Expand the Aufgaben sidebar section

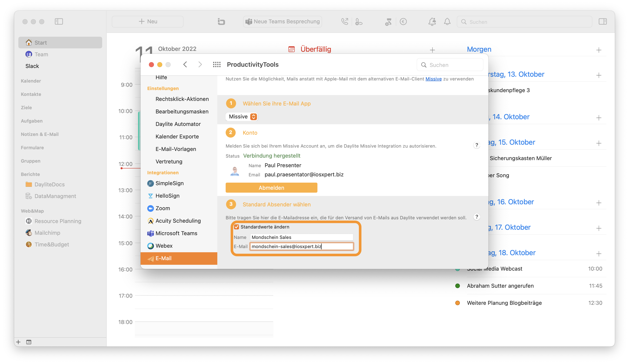(31, 121)
